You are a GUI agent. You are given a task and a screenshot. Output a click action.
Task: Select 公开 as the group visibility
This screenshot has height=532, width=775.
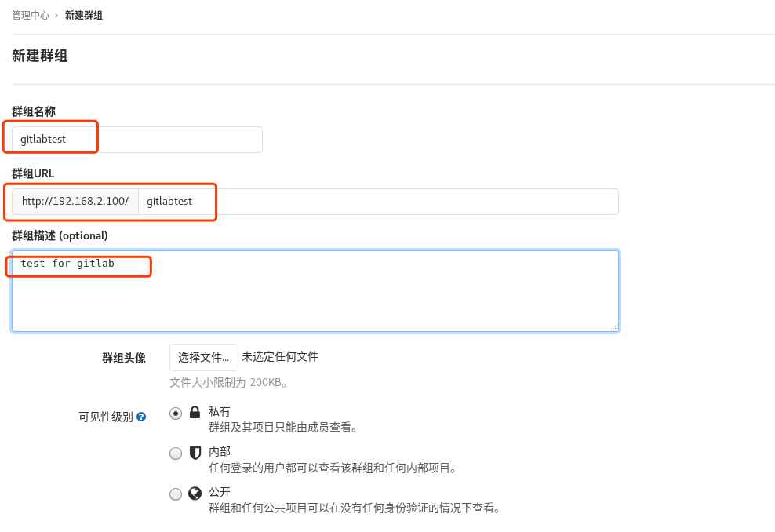pos(176,494)
